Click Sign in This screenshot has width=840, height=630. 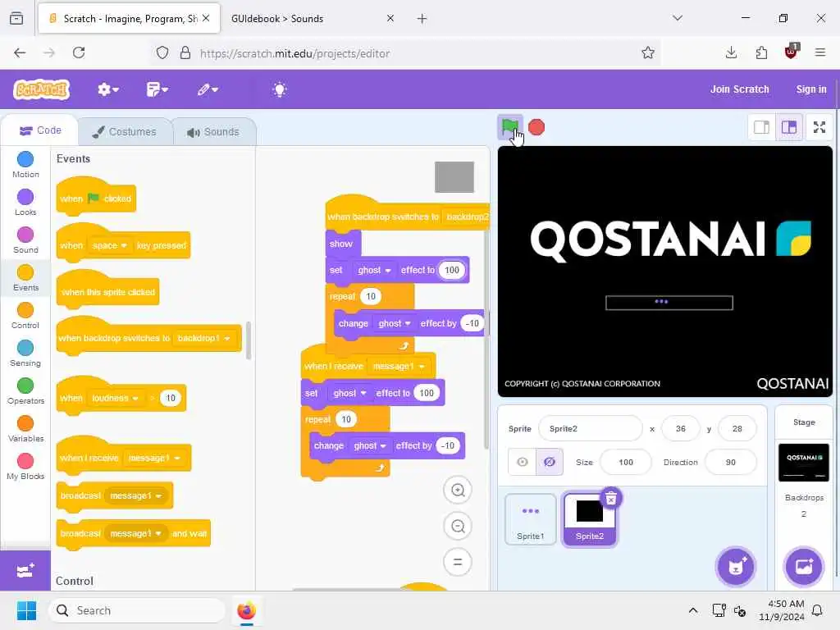tap(811, 89)
